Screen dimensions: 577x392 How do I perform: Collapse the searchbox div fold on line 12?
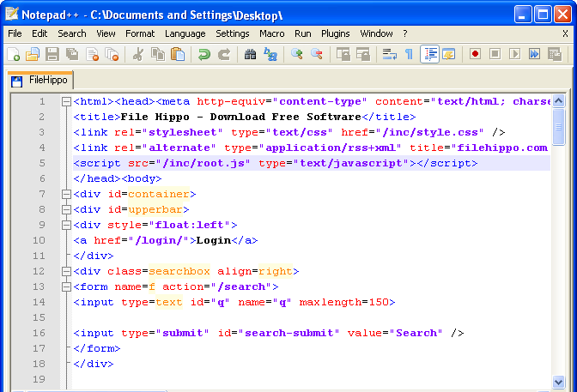tap(66, 271)
